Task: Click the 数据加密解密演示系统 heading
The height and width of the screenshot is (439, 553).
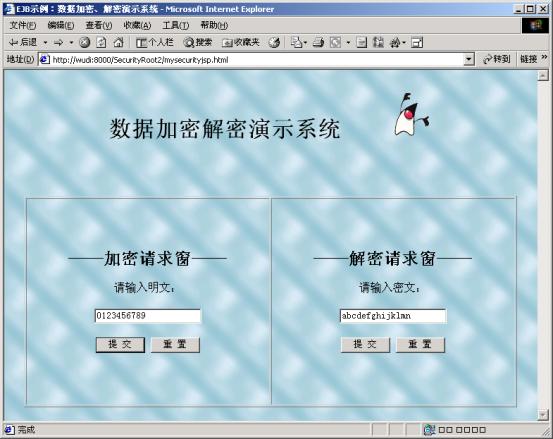Action: click(x=225, y=129)
